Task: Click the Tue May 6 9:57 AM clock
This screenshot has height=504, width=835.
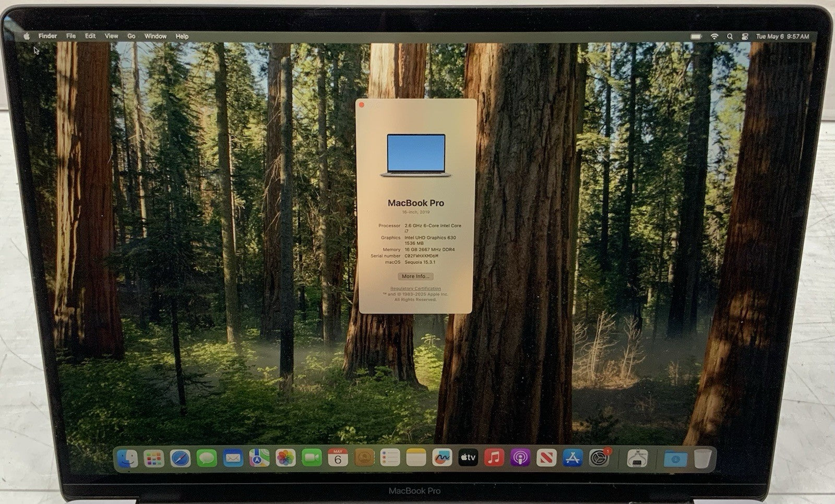Action: click(782, 37)
